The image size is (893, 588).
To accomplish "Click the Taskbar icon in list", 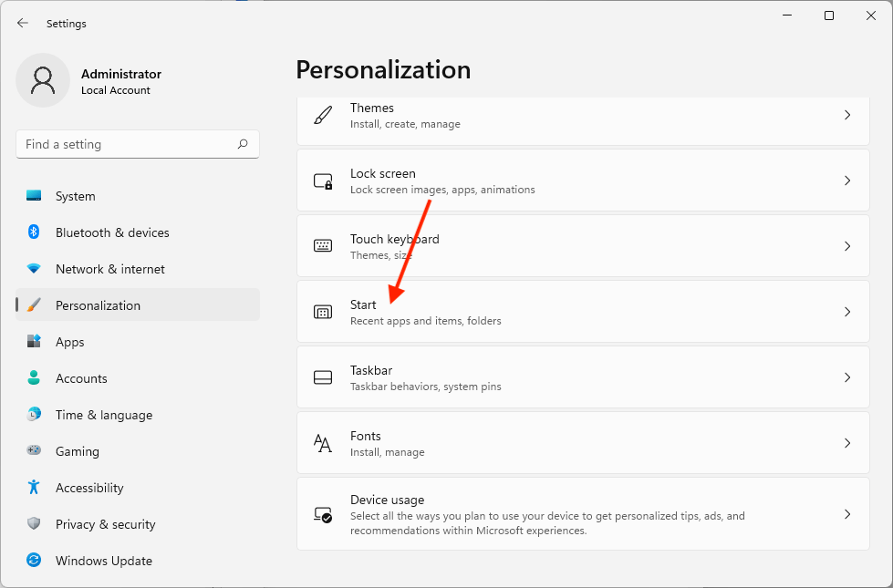I will pyautogui.click(x=323, y=377).
